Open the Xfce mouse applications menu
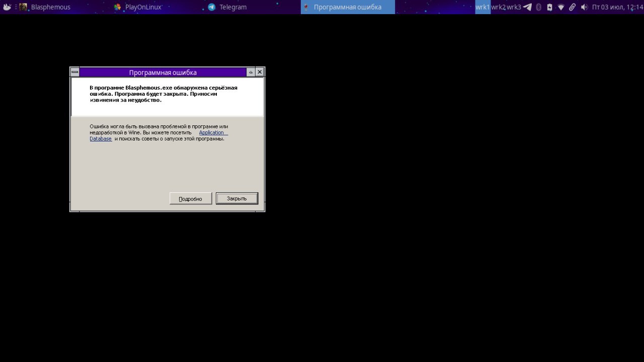Screen dimensions: 644x362 click(x=7, y=7)
